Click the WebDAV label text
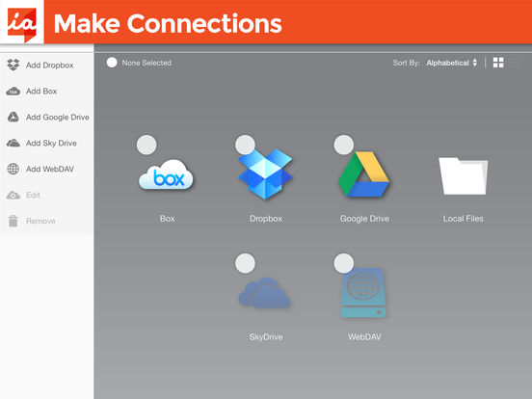This screenshot has width=532, height=399. tap(364, 337)
